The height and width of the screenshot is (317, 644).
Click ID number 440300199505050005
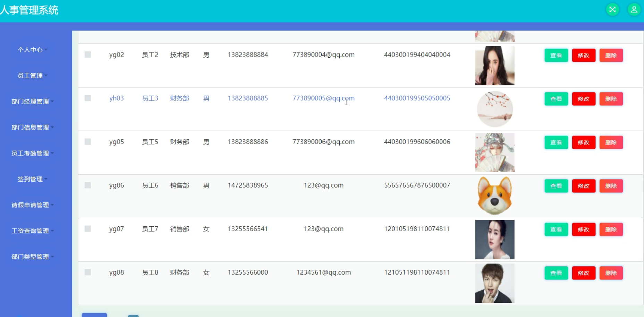tap(417, 98)
